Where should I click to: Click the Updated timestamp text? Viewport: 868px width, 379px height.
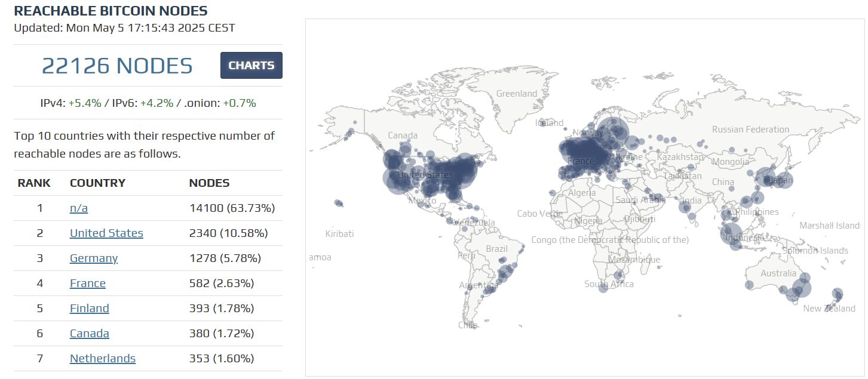click(x=124, y=28)
